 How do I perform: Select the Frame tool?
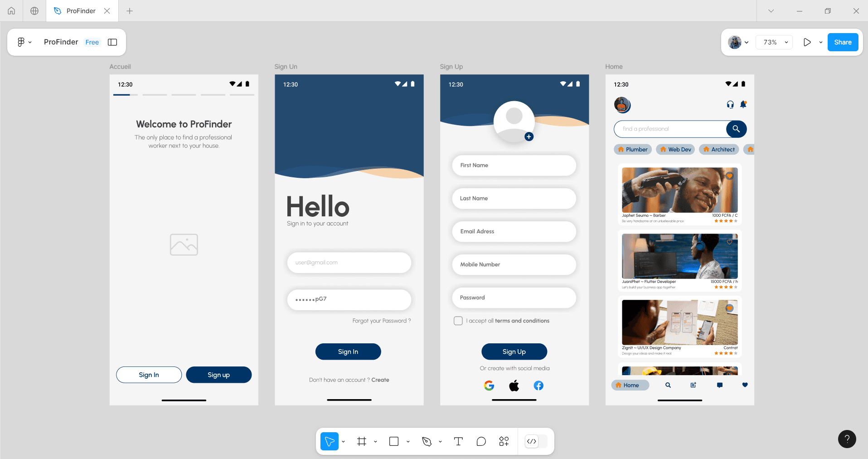coord(362,441)
